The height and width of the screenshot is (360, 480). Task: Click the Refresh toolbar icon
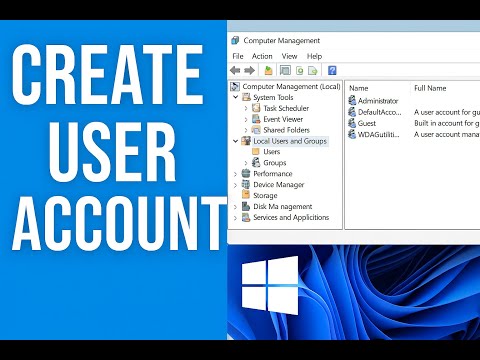click(300, 70)
